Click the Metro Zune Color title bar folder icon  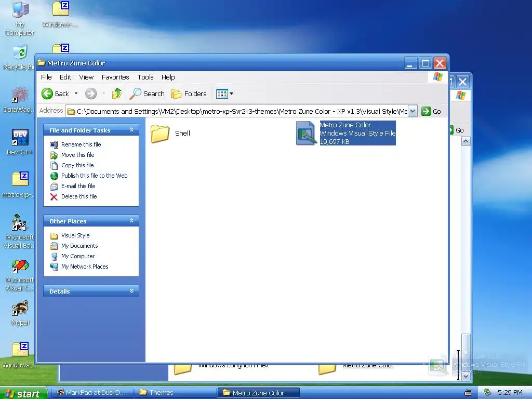coord(42,63)
